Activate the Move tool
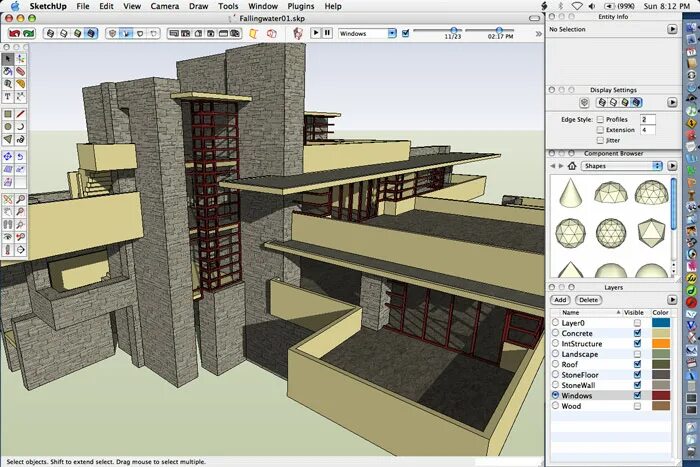 (8, 157)
